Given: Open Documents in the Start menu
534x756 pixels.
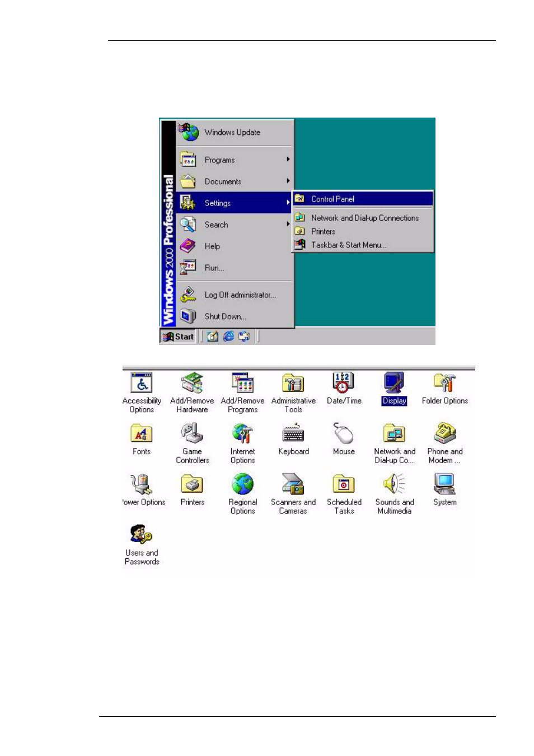Looking at the screenshot, I should point(235,181).
